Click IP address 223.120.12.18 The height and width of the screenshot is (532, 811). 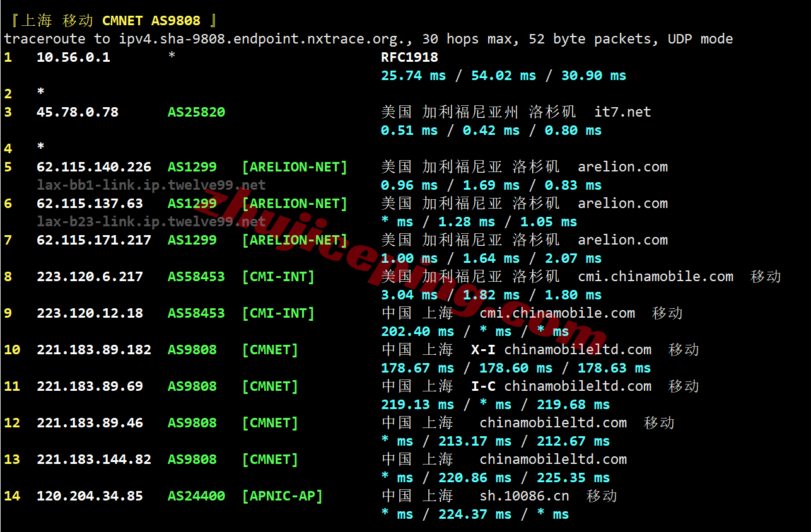(x=90, y=313)
